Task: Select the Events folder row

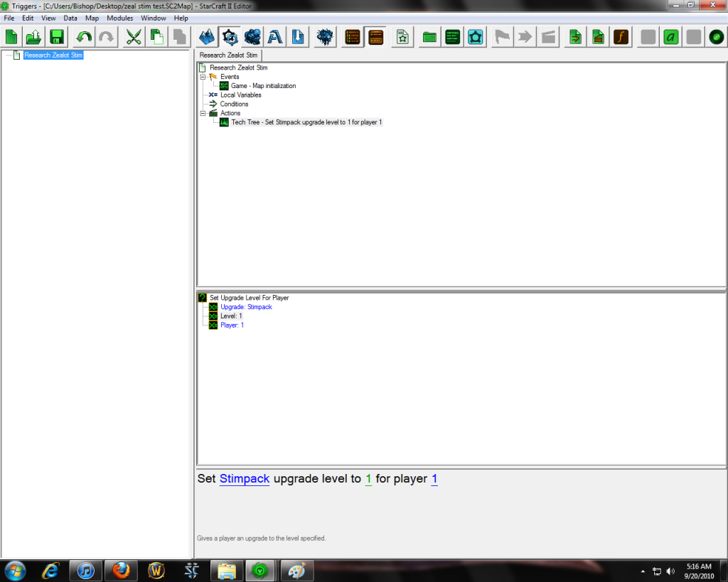Action: (x=230, y=77)
